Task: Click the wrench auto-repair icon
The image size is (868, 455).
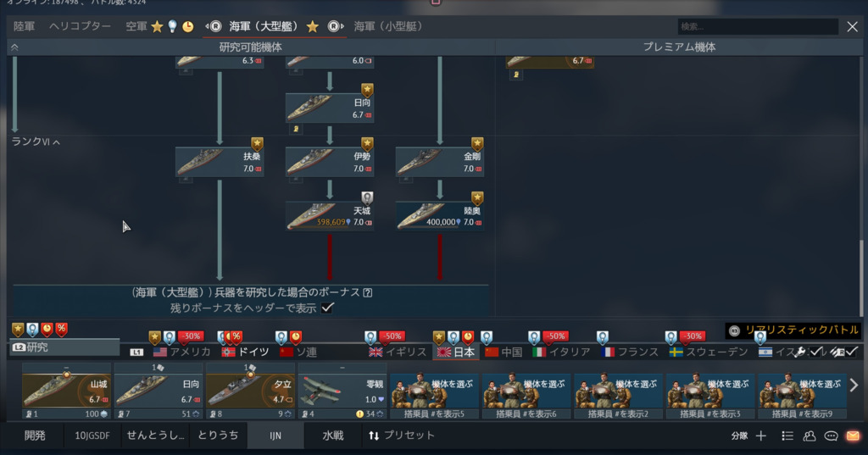Action: point(799,352)
